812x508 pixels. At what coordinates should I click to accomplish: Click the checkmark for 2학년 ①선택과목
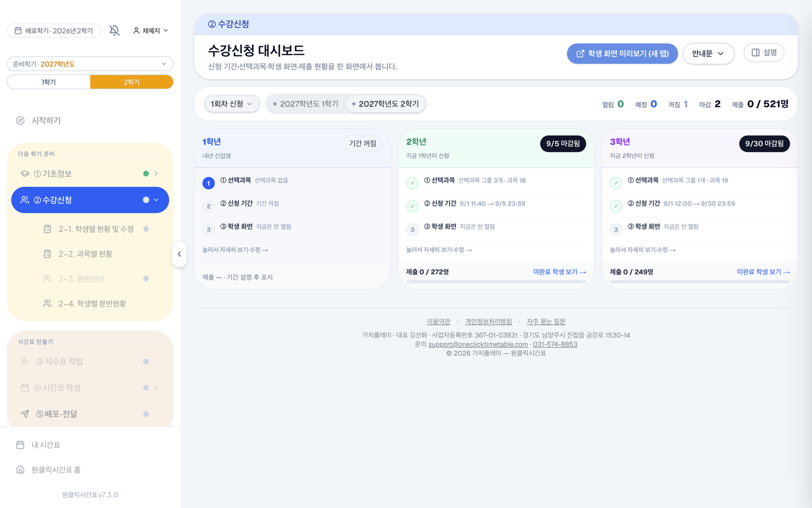point(412,183)
